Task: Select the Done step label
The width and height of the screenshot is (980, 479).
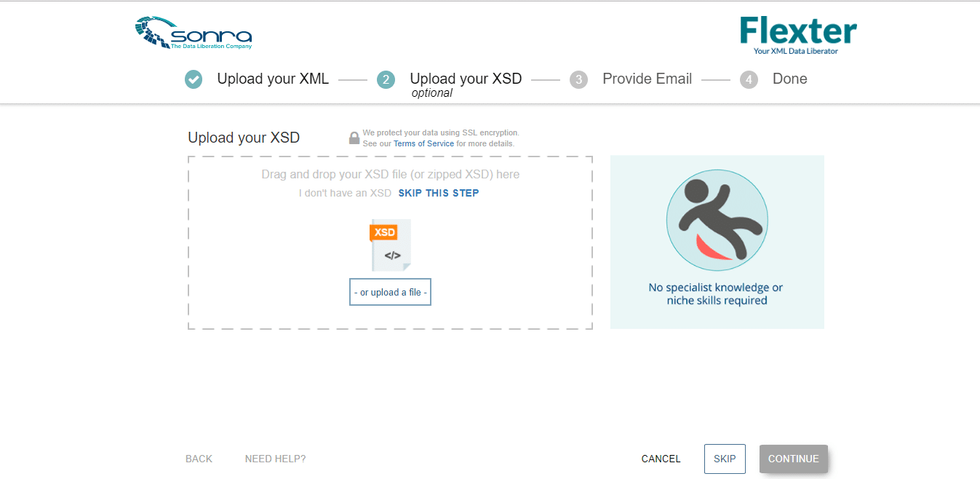Action: point(790,79)
